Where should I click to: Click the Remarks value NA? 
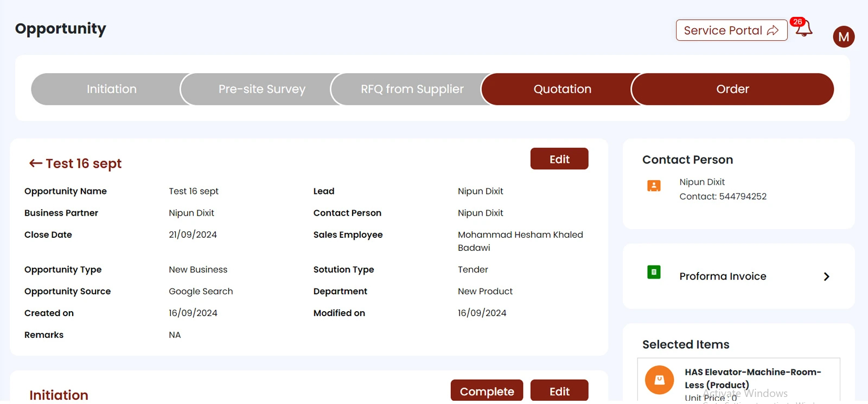pos(175,334)
